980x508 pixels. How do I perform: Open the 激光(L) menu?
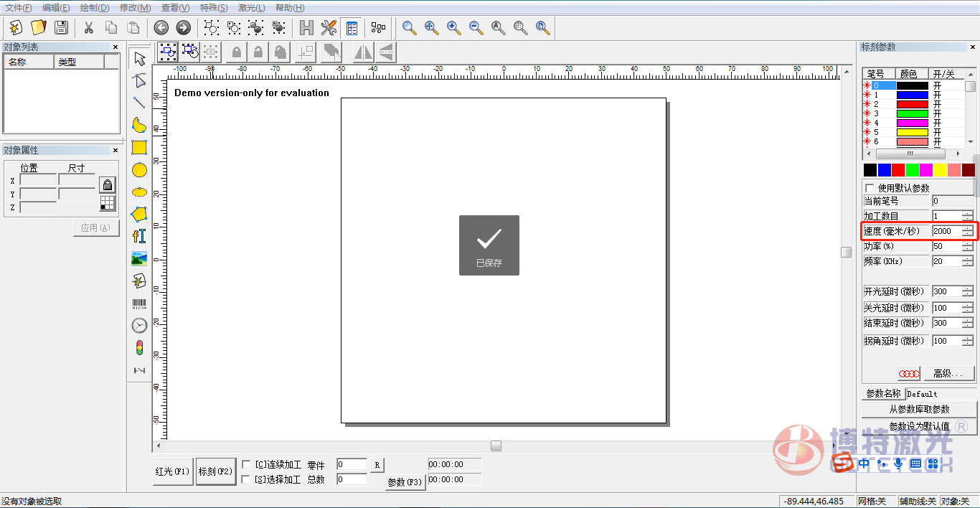(251, 7)
